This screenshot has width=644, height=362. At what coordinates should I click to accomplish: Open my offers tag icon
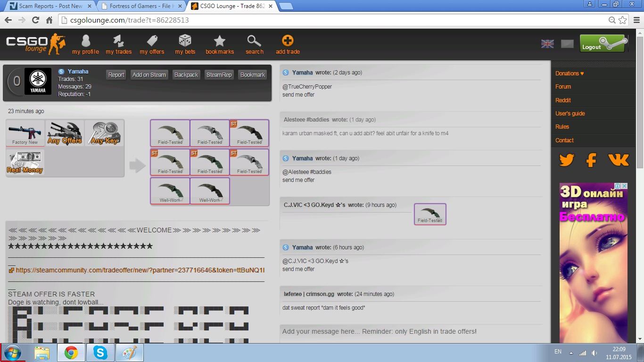152,41
